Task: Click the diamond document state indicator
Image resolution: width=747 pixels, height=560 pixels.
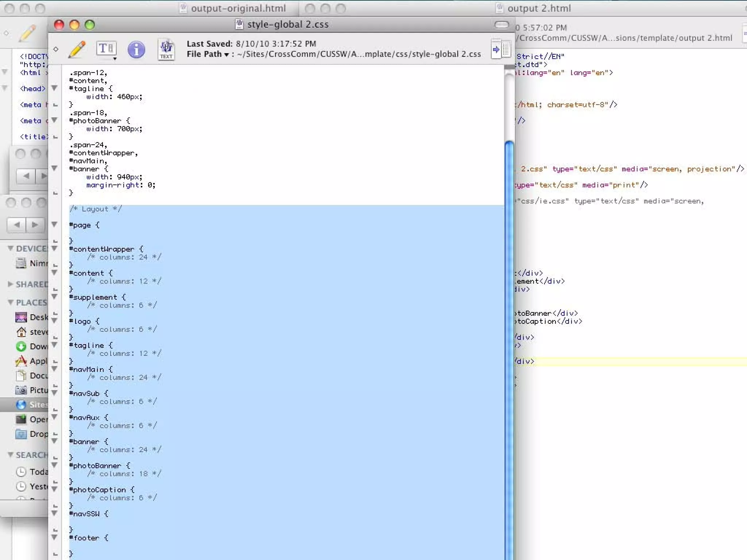Action: [x=56, y=49]
